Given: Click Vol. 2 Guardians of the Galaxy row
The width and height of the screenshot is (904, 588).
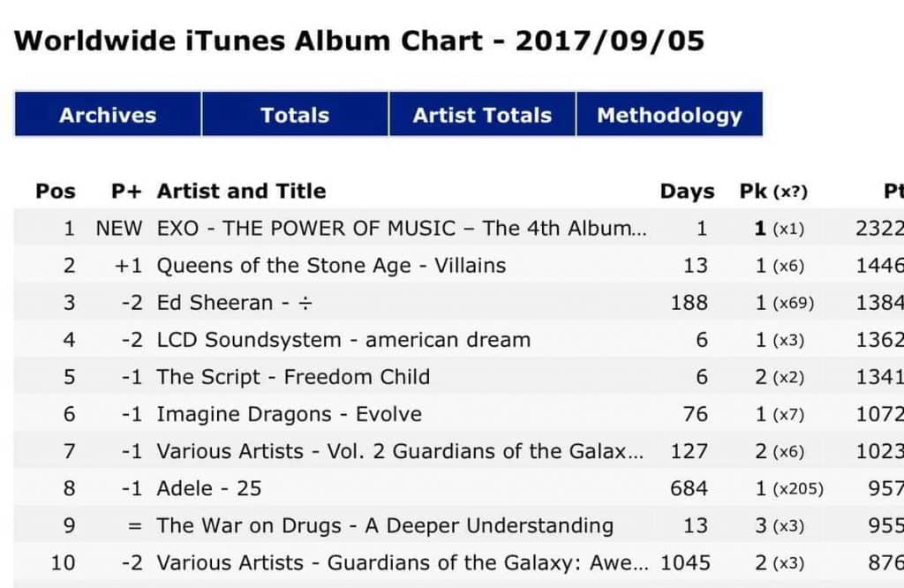Looking at the screenshot, I should point(400,451).
